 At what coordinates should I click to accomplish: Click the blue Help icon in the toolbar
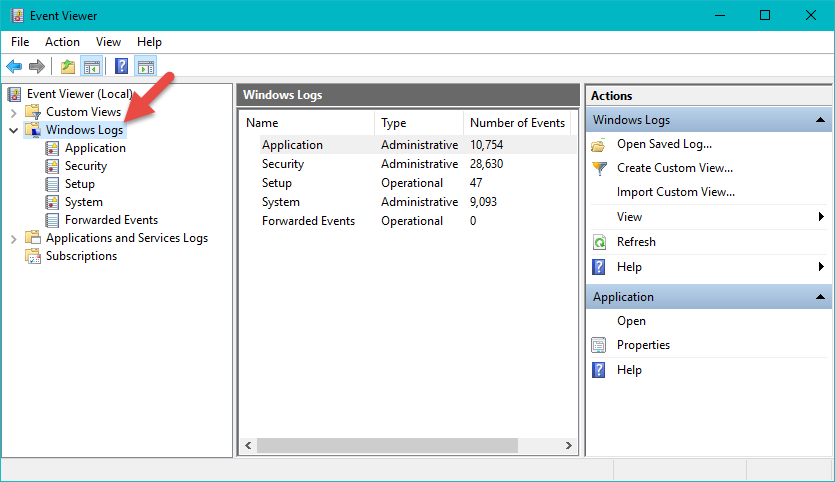[121, 67]
